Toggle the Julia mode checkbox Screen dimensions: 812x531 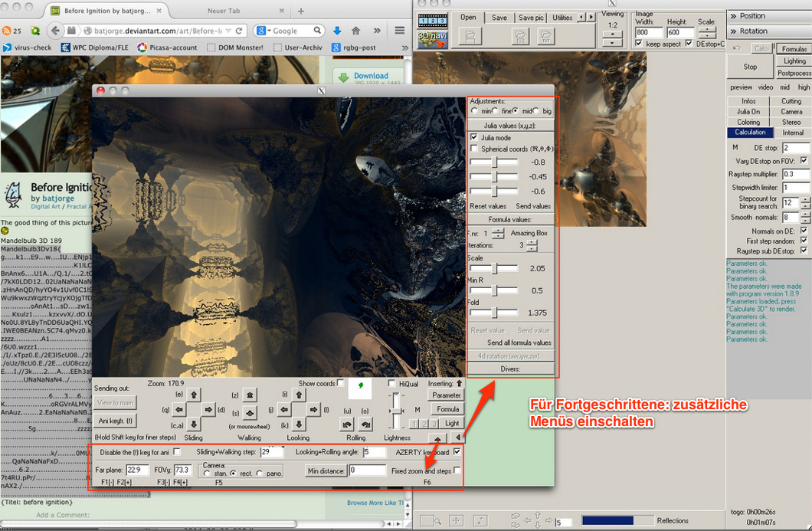pos(474,137)
